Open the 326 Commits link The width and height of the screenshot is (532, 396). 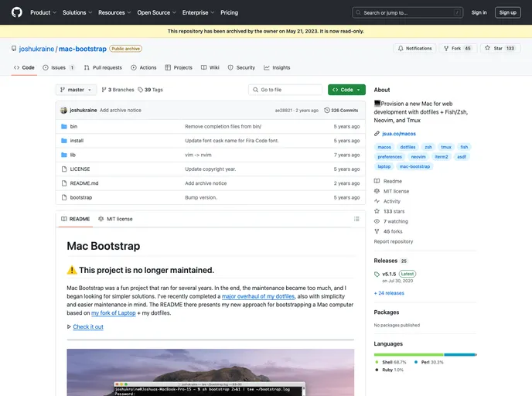coord(341,111)
